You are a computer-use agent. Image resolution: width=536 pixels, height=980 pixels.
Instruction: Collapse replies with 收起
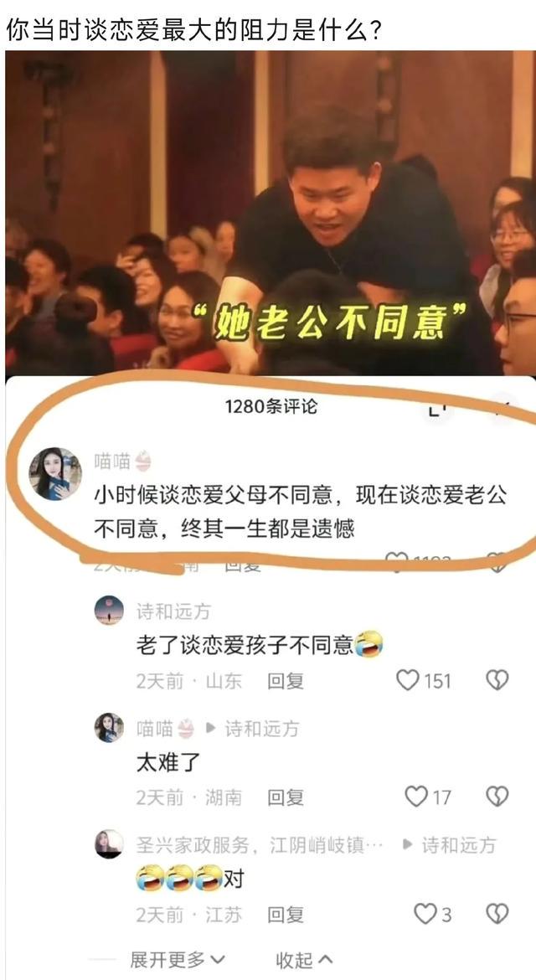(x=304, y=959)
